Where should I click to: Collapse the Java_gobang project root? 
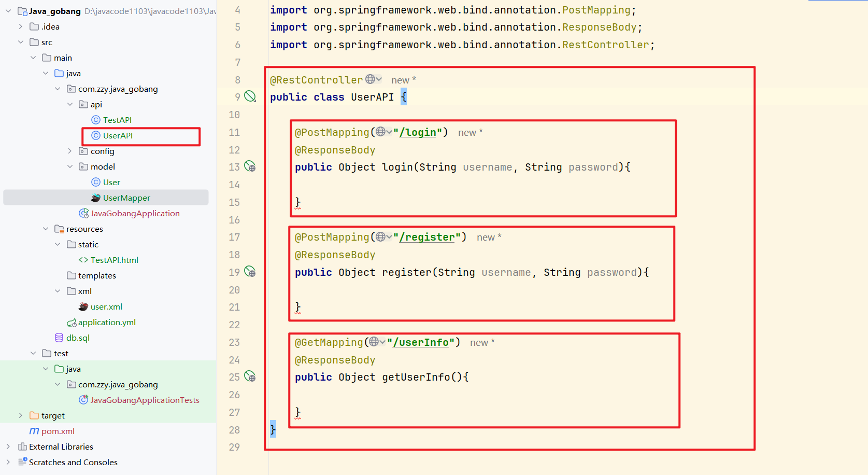coord(8,11)
